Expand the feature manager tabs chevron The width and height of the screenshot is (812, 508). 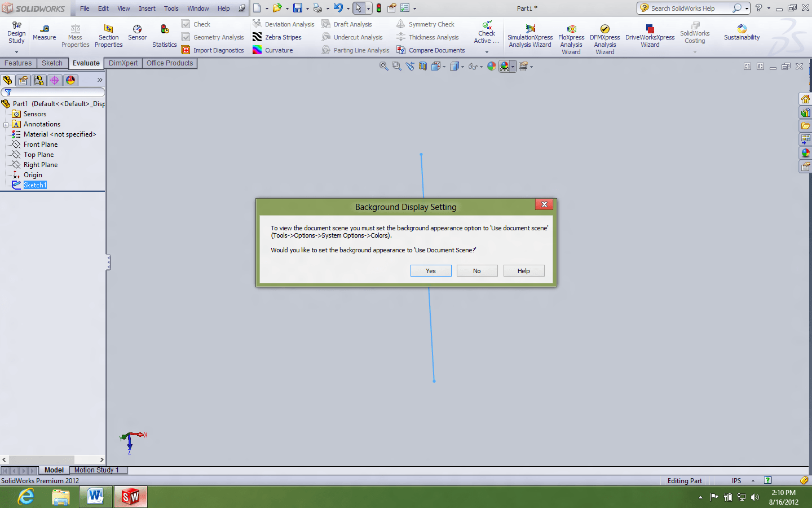pyautogui.click(x=100, y=80)
